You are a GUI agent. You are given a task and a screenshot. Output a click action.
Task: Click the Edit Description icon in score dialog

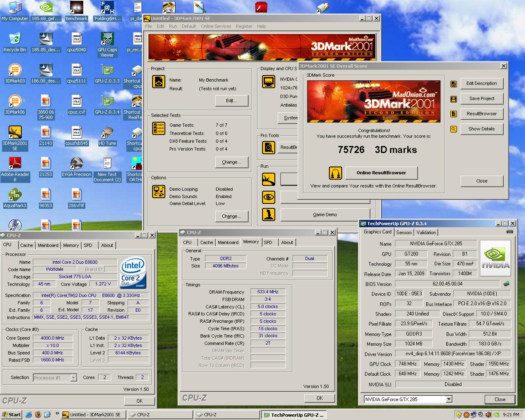pyautogui.click(x=453, y=84)
